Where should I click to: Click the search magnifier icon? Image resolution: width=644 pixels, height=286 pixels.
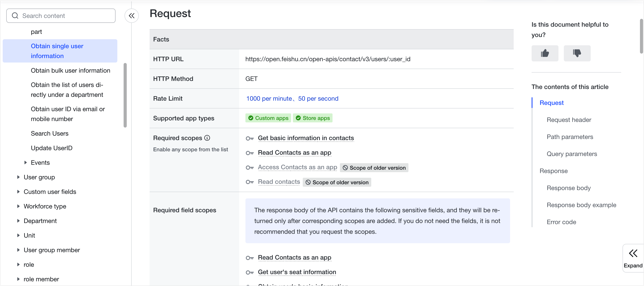[15, 16]
